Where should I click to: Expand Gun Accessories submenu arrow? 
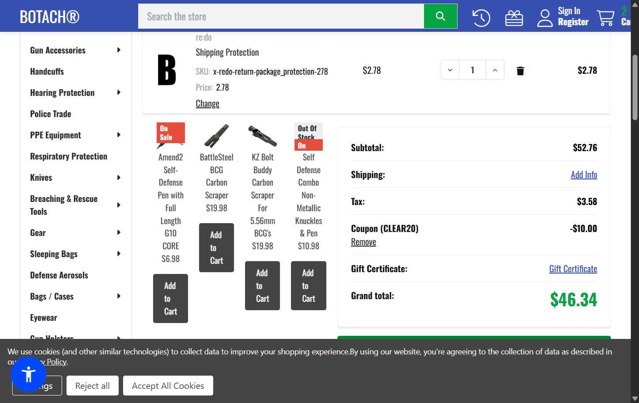[x=119, y=50]
